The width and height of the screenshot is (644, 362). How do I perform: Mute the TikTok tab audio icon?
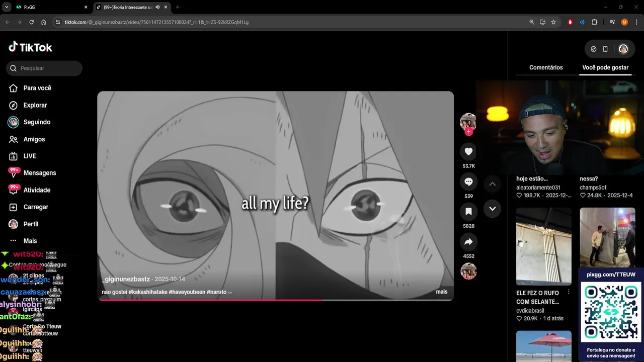[x=157, y=7]
